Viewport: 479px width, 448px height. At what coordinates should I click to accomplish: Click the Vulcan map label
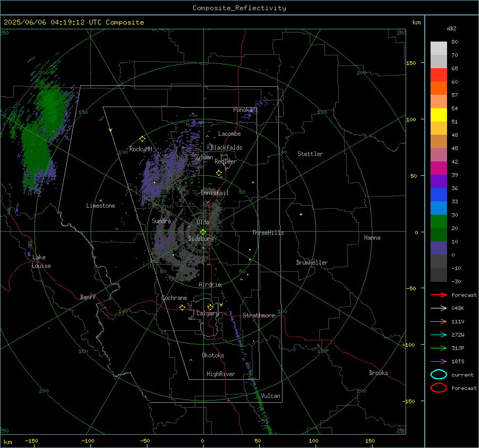pyautogui.click(x=270, y=396)
